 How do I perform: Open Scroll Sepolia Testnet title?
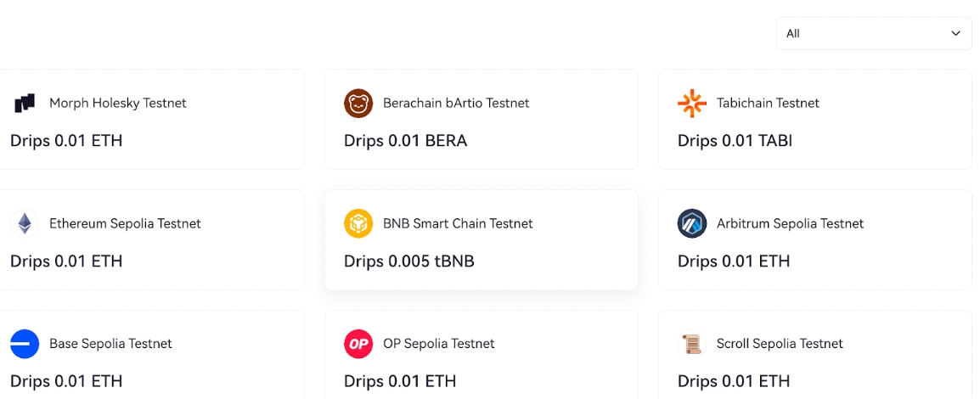pyautogui.click(x=780, y=345)
